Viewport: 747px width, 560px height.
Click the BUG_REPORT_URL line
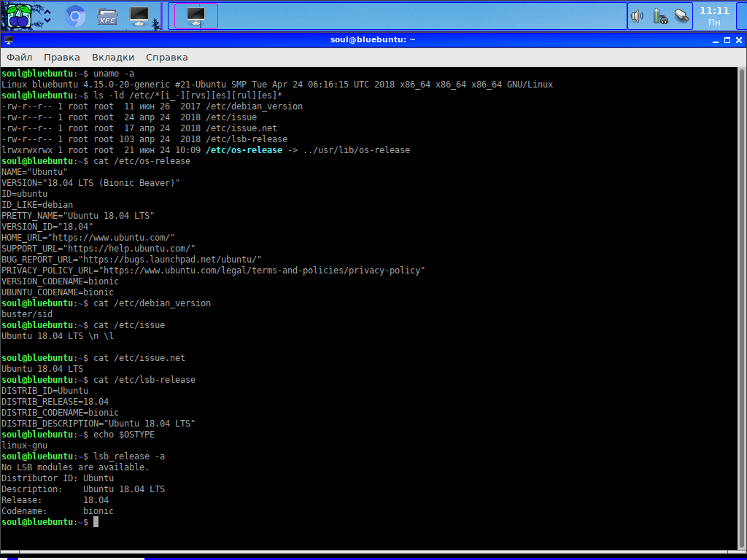131,260
